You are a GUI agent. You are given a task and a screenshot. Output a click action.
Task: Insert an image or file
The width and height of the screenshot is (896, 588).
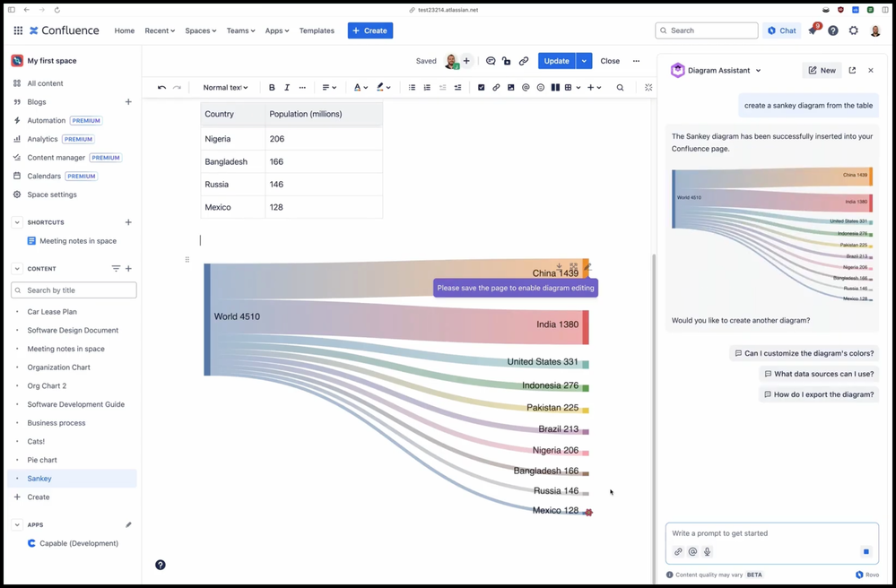(511, 87)
